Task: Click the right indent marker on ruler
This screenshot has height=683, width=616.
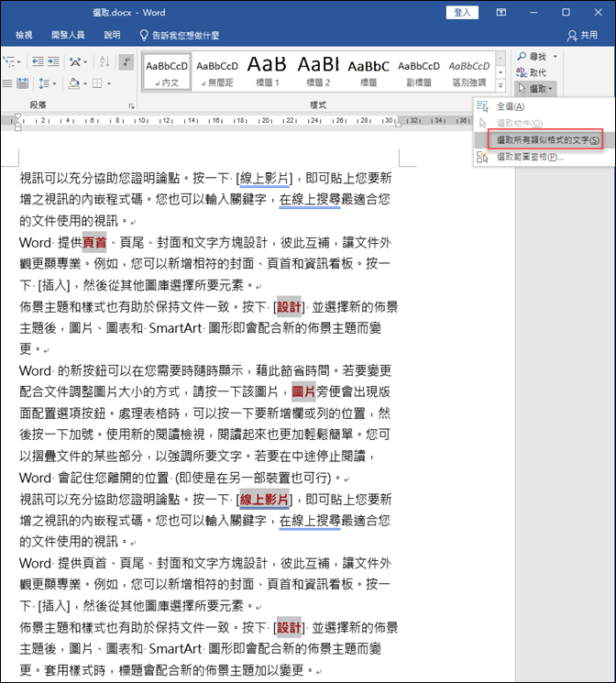Action: tap(398, 124)
